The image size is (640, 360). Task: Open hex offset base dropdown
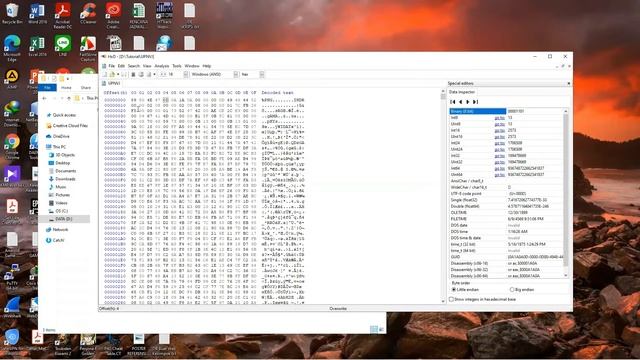[x=262, y=75]
